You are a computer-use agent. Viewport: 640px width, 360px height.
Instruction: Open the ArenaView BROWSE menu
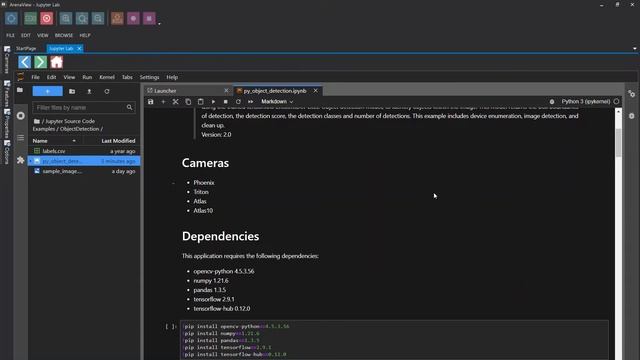[64, 36]
